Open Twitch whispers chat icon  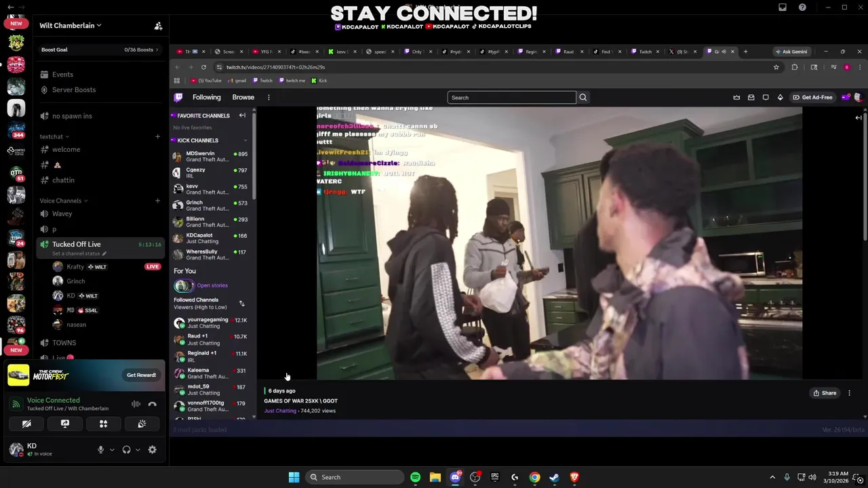[x=766, y=98]
